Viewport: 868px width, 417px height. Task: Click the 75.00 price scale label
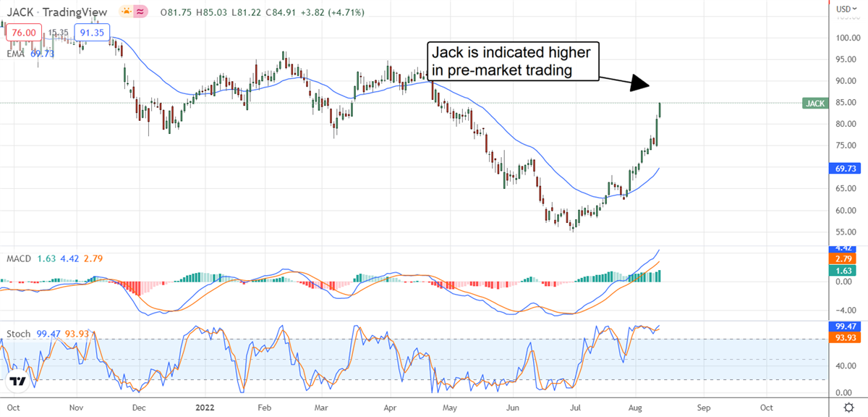click(845, 146)
